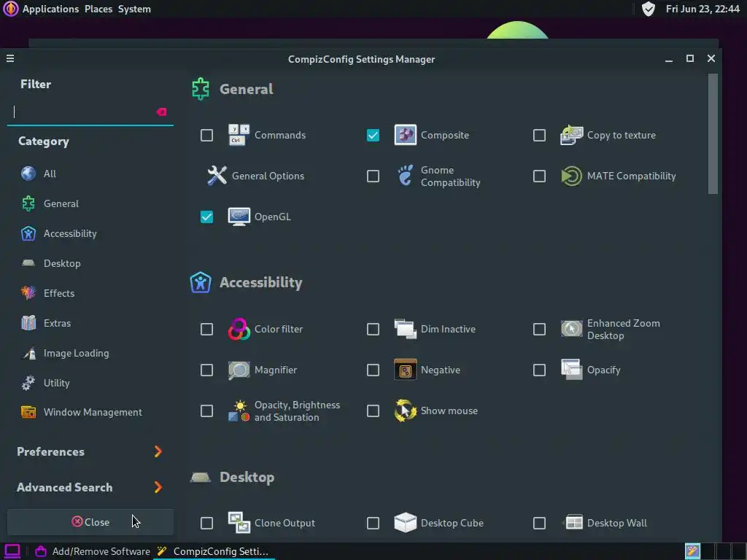Enable the Desktop Wall checkbox
Image resolution: width=747 pixels, height=560 pixels.
coord(539,524)
